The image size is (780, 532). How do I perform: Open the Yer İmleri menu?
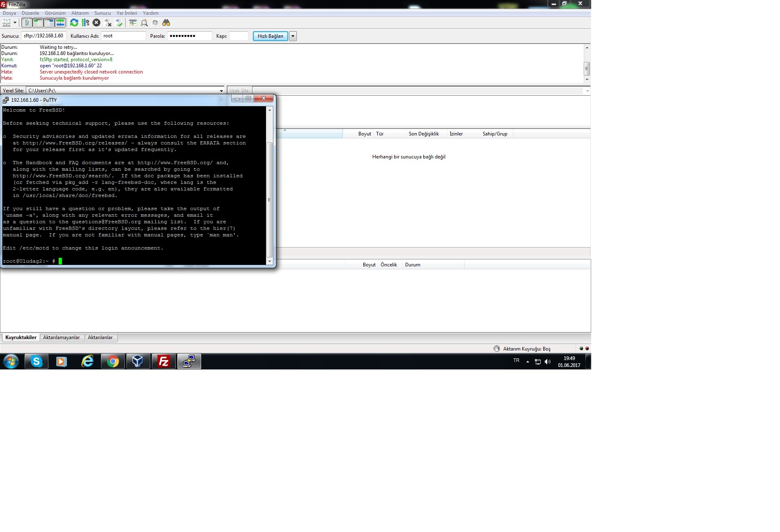pos(127,13)
